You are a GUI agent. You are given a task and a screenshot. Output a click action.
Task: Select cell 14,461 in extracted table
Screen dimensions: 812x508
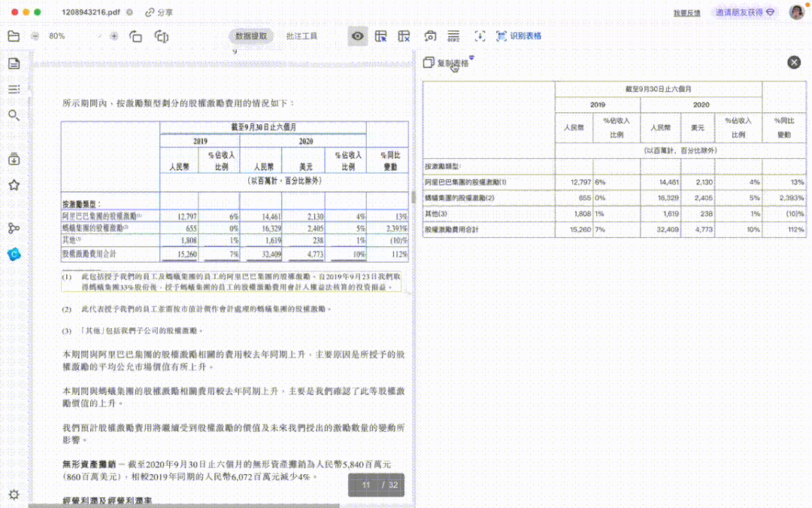(x=661, y=182)
